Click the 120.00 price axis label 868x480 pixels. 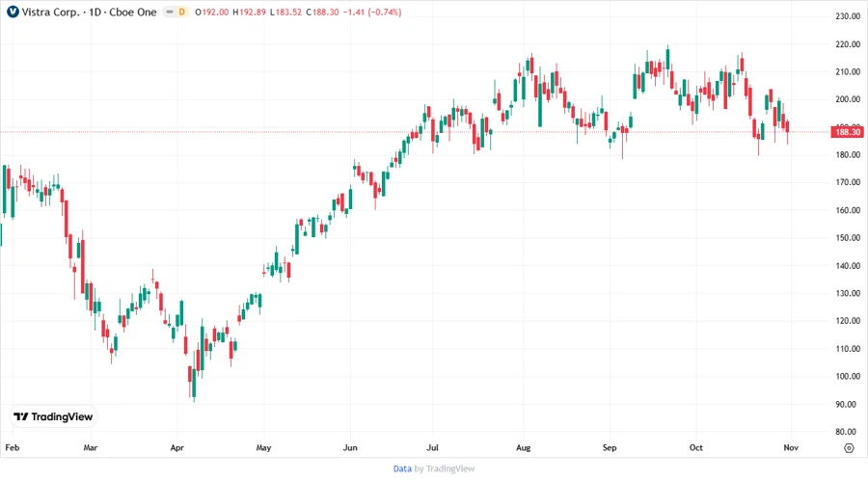point(848,321)
